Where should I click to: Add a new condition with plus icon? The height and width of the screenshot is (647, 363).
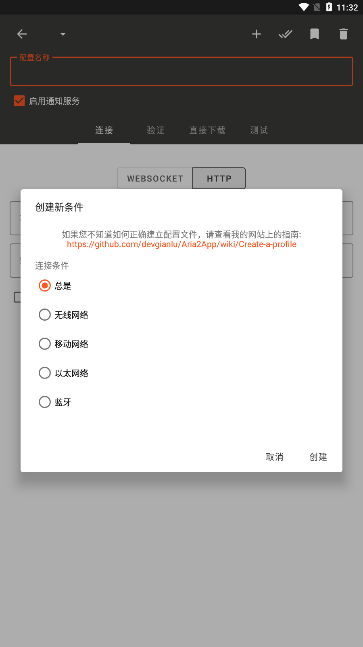tap(256, 34)
